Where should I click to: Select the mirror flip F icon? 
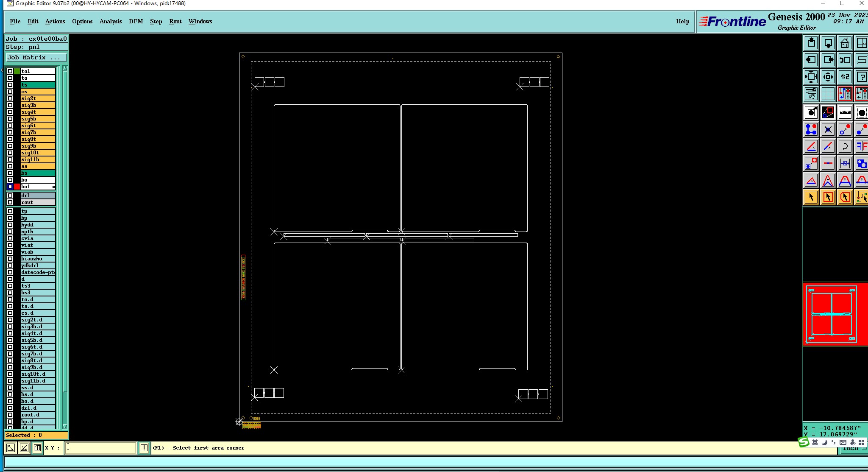861,146
